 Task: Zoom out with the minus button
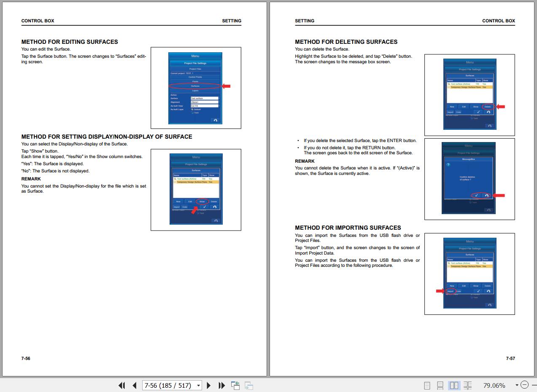point(524,385)
